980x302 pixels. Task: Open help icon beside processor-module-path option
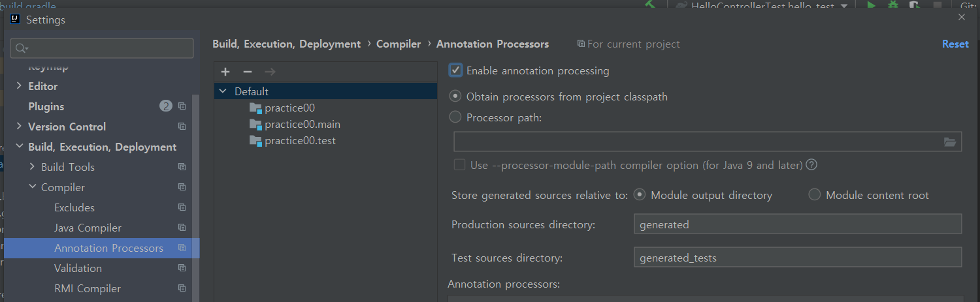tap(812, 165)
